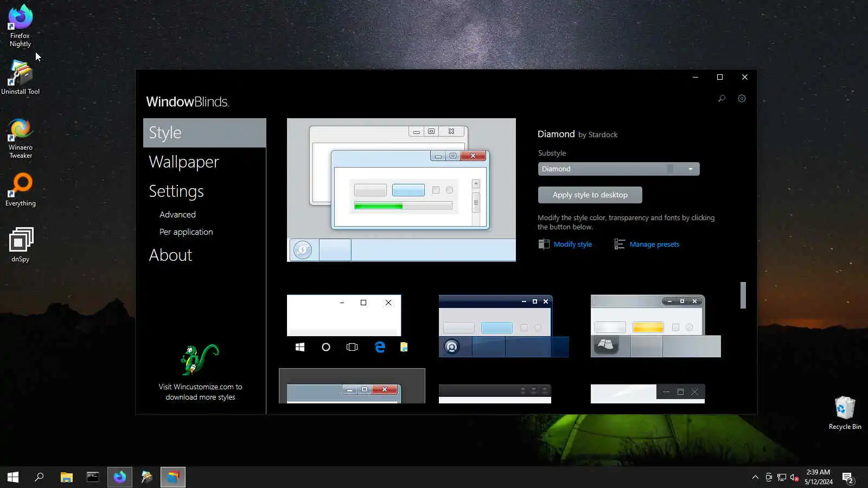Select the dark blue style thumbnail
Viewport: 868px width, 488px height.
503,326
